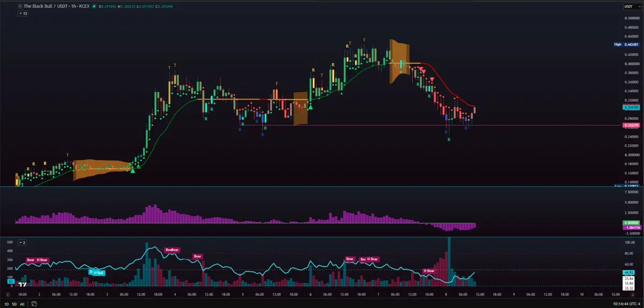644x308 pixels.
Task: Click The Black Bull symbol logo icon
Action: coord(20,6)
